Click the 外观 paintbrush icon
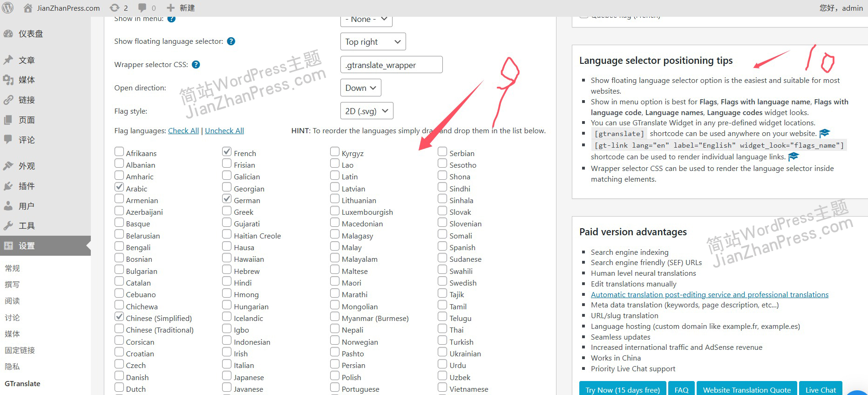This screenshot has height=395, width=868. pos(8,166)
